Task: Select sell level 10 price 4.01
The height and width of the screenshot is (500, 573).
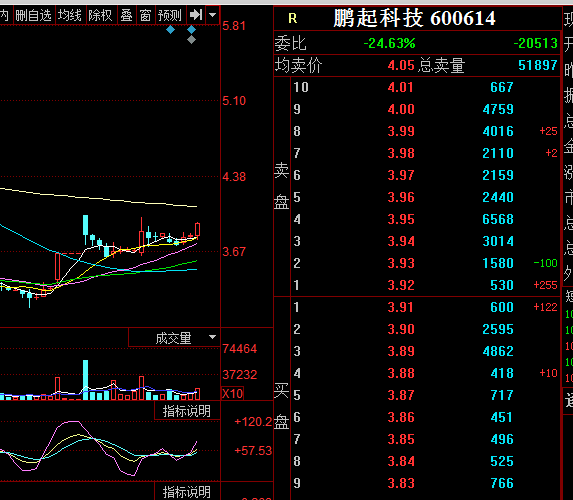Action: click(401, 87)
